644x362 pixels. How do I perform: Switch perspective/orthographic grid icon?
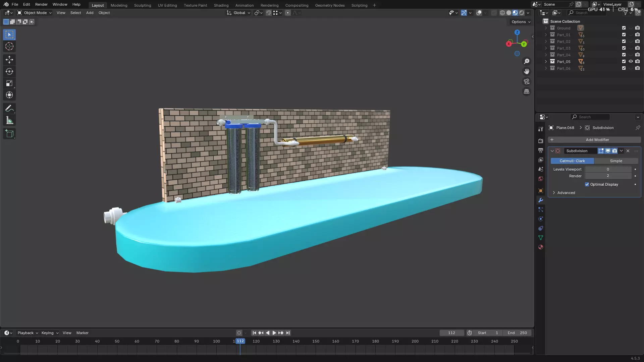coord(527,92)
